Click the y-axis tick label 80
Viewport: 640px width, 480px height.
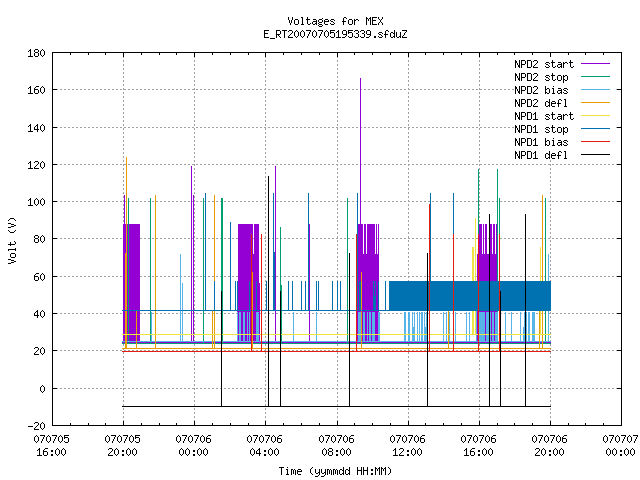tap(39, 239)
